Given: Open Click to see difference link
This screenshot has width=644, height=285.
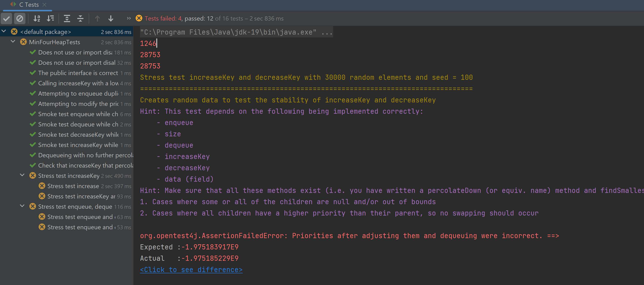Looking at the screenshot, I should [x=191, y=270].
